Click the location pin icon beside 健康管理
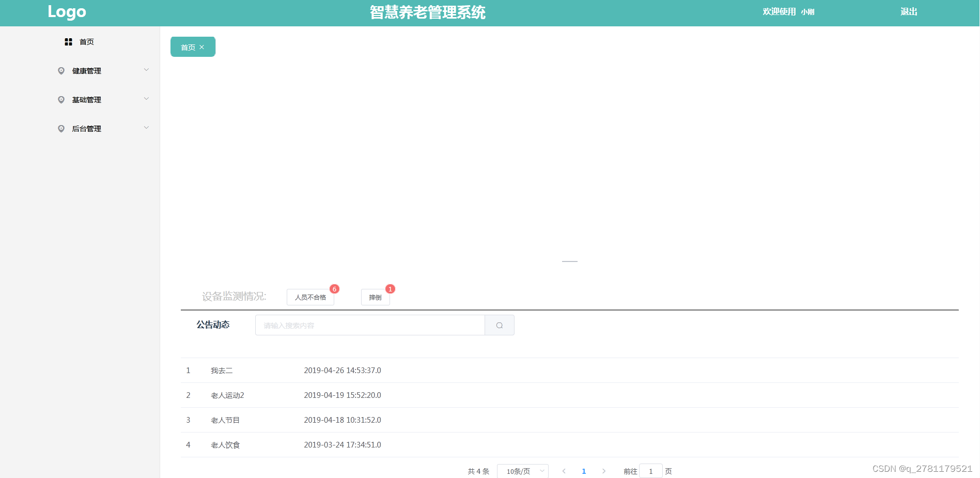The image size is (980, 478). point(61,71)
